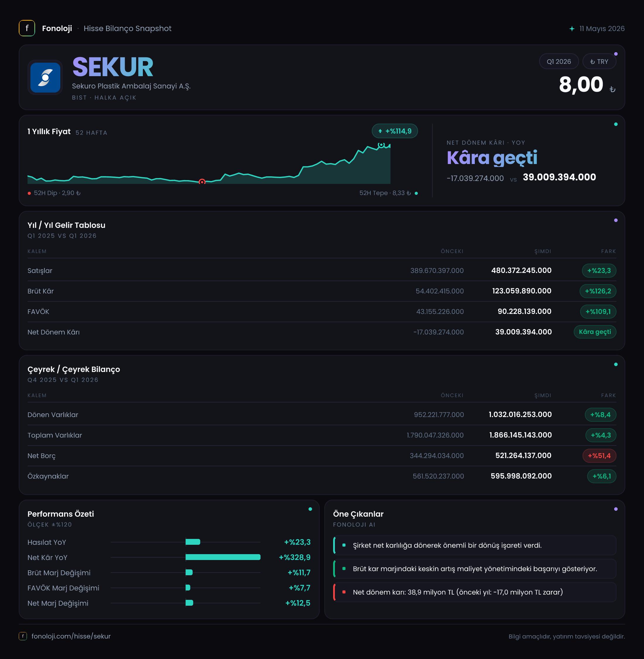This screenshot has height=659, width=644.
Task: Click the green status dot on price chart card
Action: pyautogui.click(x=616, y=124)
